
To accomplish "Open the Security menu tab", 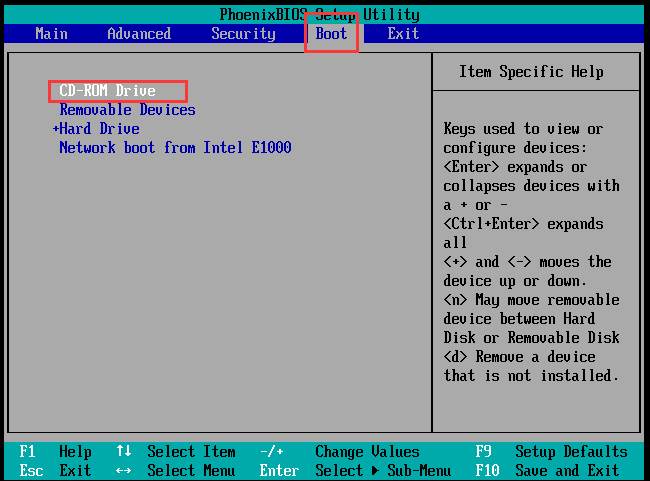I will (x=243, y=34).
